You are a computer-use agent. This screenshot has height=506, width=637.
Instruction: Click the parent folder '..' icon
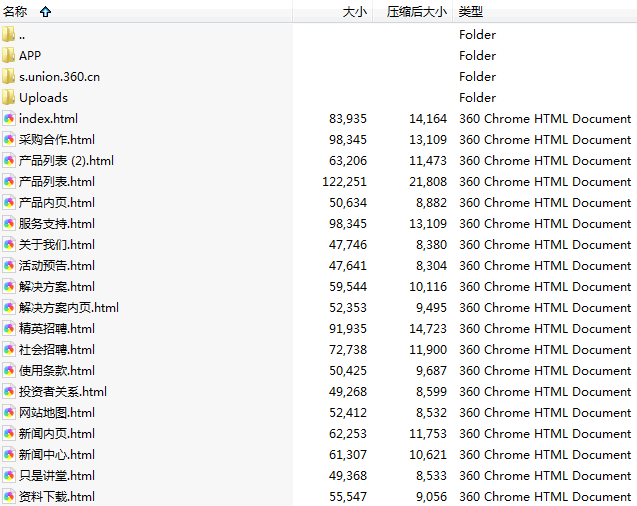coord(9,35)
